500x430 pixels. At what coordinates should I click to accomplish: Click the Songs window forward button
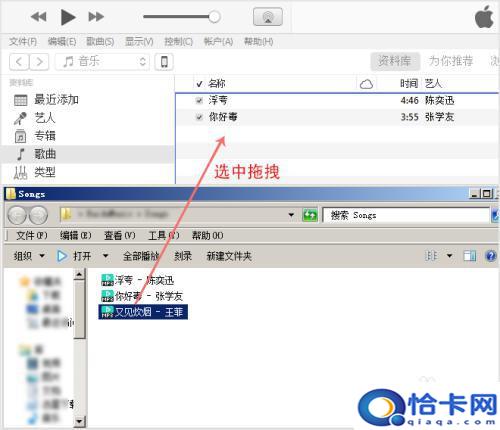(x=38, y=215)
